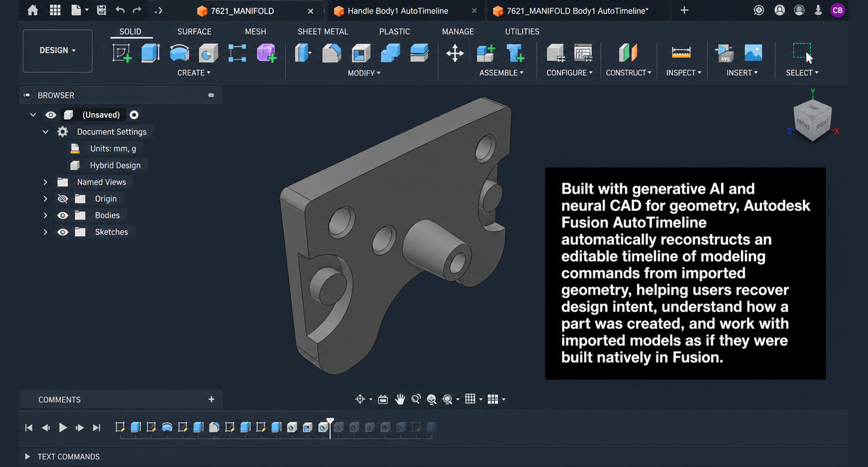Click the Joint tool icon
The width and height of the screenshot is (868, 467).
[515, 53]
